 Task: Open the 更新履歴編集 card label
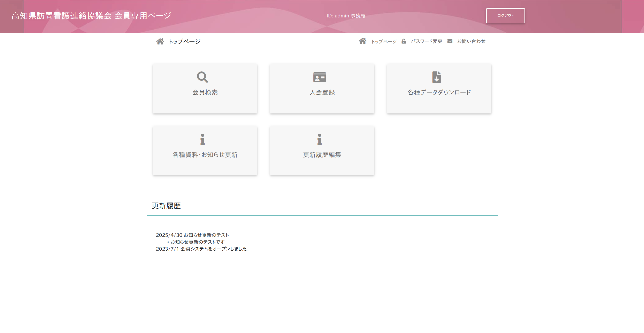pos(322,155)
